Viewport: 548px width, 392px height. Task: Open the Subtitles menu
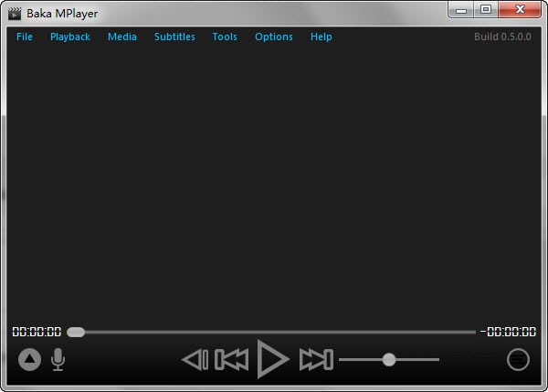pos(174,37)
